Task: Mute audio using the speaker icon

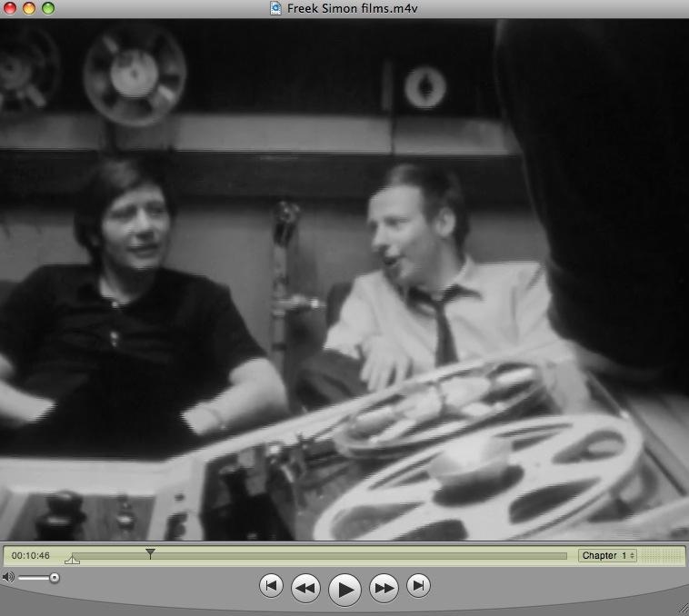Action: click(x=8, y=578)
